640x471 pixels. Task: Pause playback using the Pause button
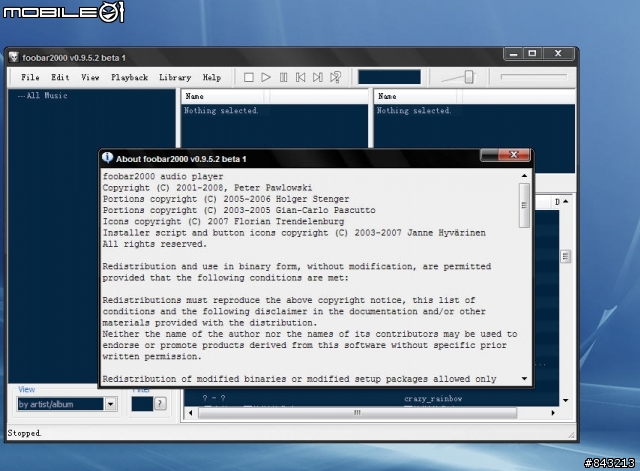[x=283, y=77]
